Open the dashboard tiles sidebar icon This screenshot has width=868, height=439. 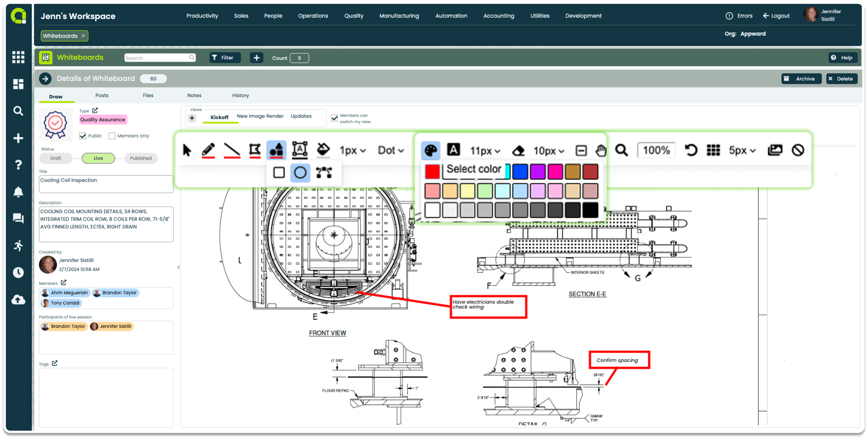(18, 84)
